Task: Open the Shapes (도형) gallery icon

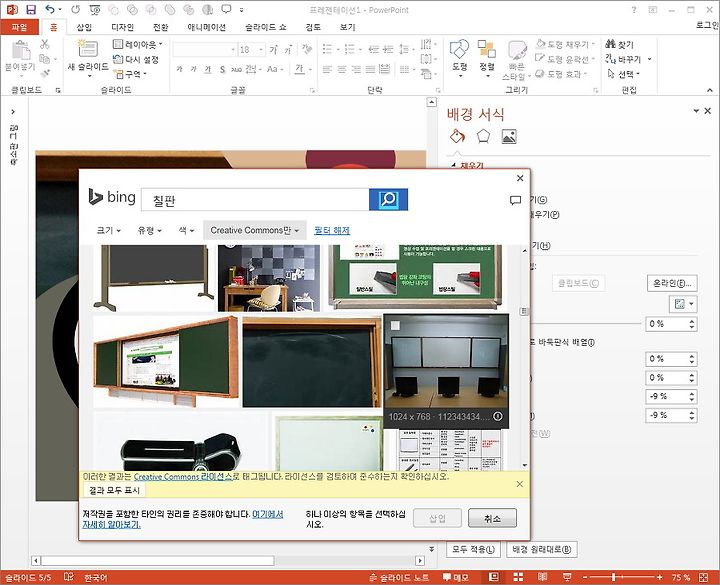Action: click(459, 49)
